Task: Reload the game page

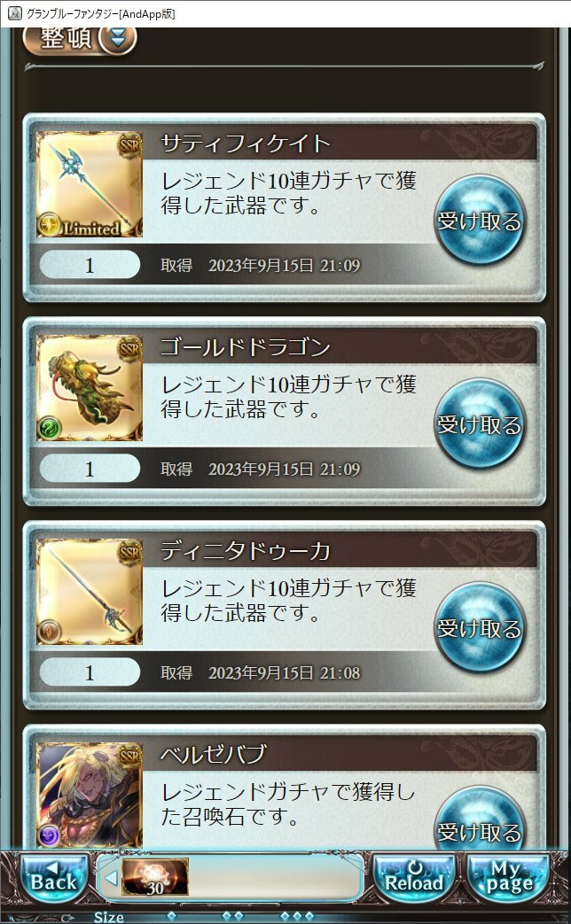Action: coord(414,880)
